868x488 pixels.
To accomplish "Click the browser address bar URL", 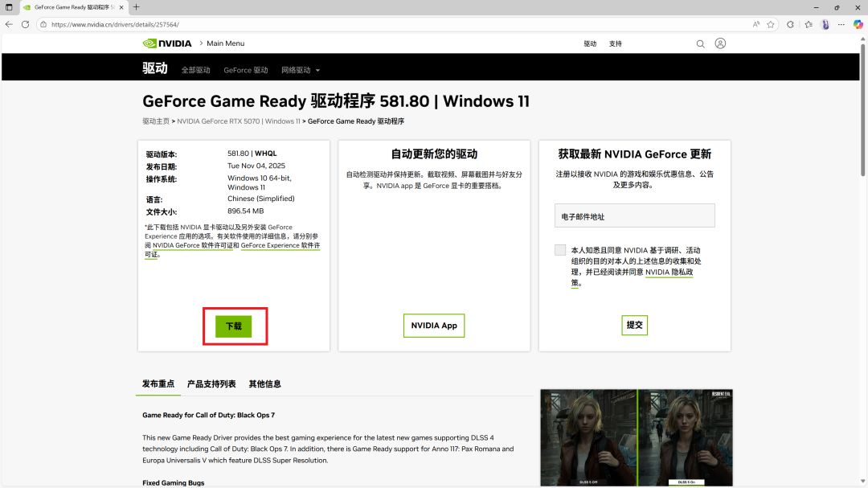I will (x=115, y=24).
